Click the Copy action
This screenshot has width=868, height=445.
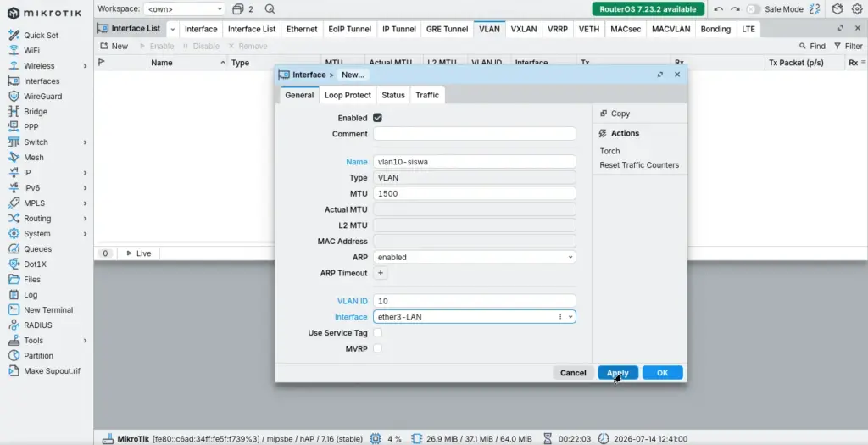[x=615, y=114]
